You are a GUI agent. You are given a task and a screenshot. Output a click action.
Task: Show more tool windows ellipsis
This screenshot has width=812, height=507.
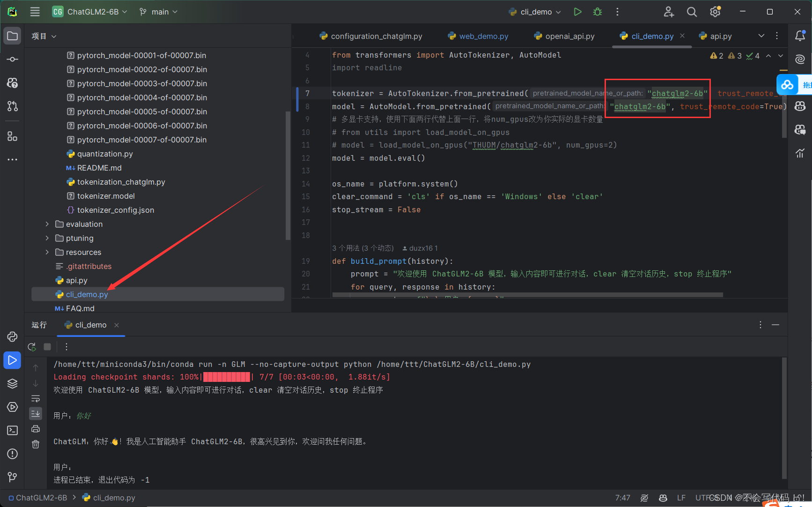click(13, 160)
